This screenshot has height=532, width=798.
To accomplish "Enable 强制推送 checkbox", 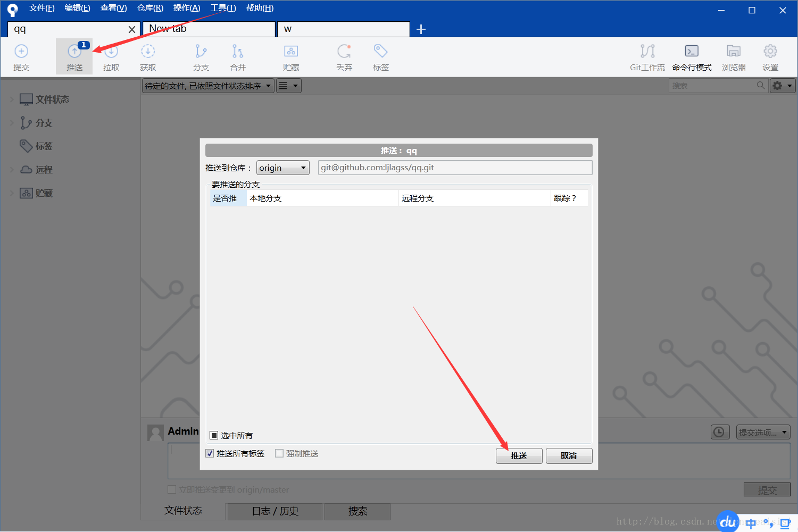I will [279, 453].
